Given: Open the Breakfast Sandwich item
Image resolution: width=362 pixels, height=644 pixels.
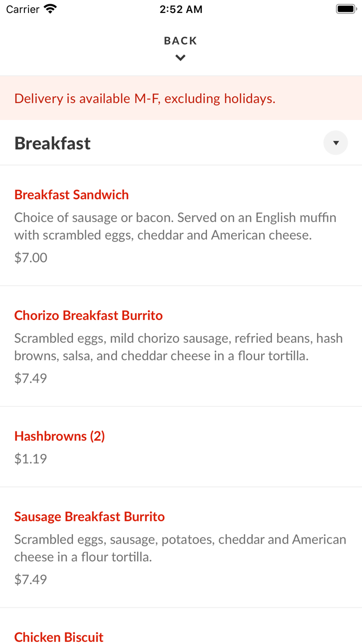Looking at the screenshot, I should pyautogui.click(x=71, y=195).
